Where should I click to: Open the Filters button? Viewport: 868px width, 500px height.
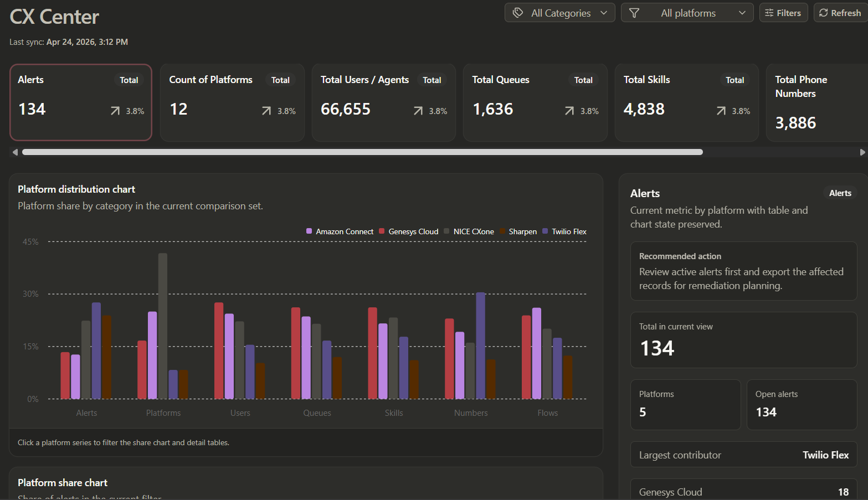[x=783, y=13]
